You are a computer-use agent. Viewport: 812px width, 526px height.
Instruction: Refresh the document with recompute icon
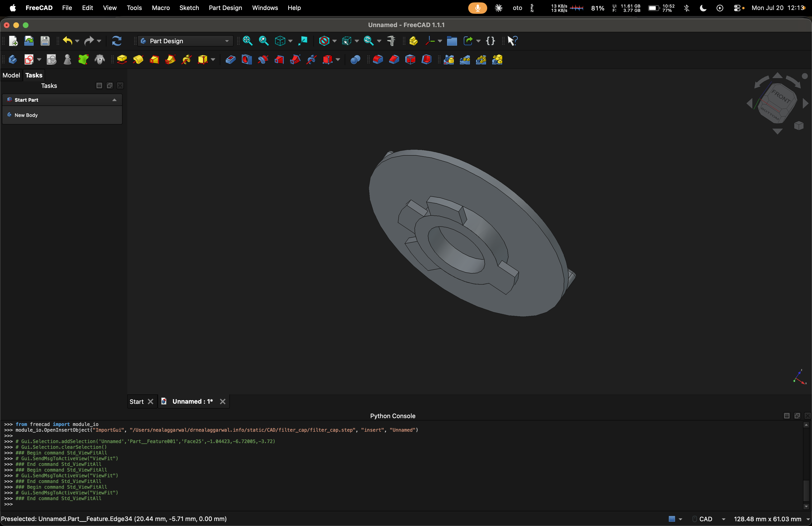pyautogui.click(x=117, y=41)
